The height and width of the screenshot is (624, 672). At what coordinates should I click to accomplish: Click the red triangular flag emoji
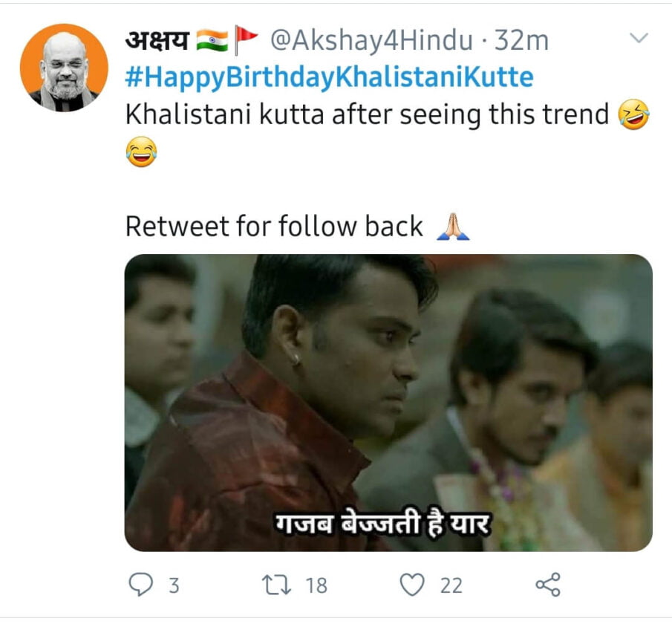click(246, 40)
